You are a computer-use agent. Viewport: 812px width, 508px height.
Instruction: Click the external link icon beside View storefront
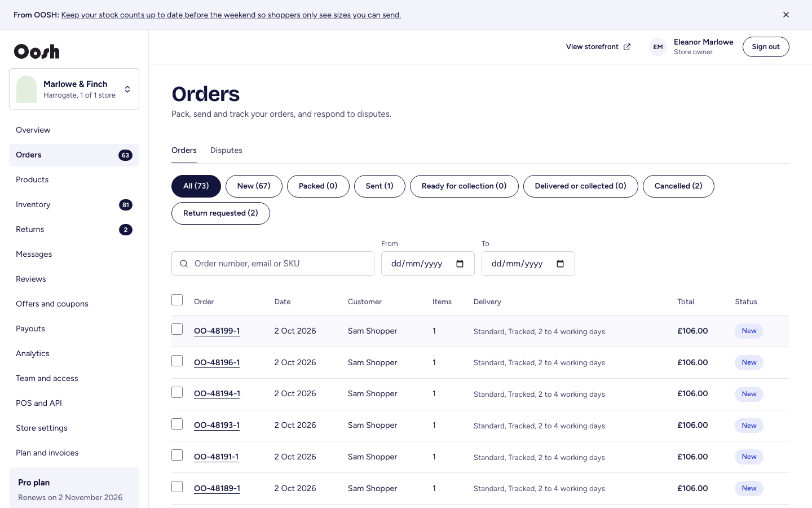click(x=627, y=47)
